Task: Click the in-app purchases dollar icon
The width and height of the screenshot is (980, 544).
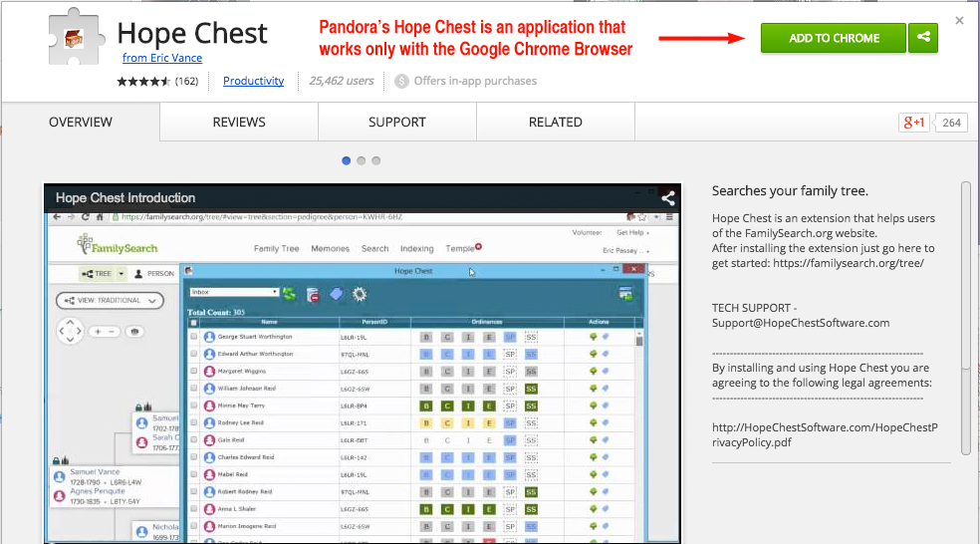Action: click(x=401, y=82)
